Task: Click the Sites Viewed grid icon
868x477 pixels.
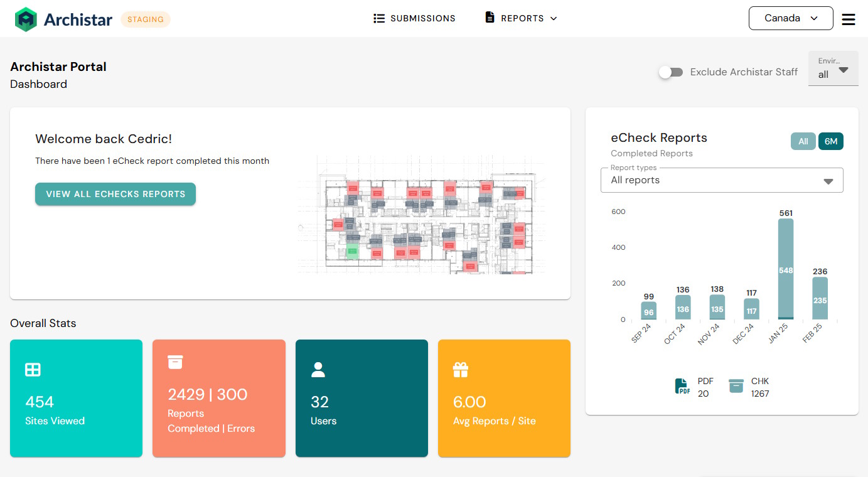Action: point(33,370)
